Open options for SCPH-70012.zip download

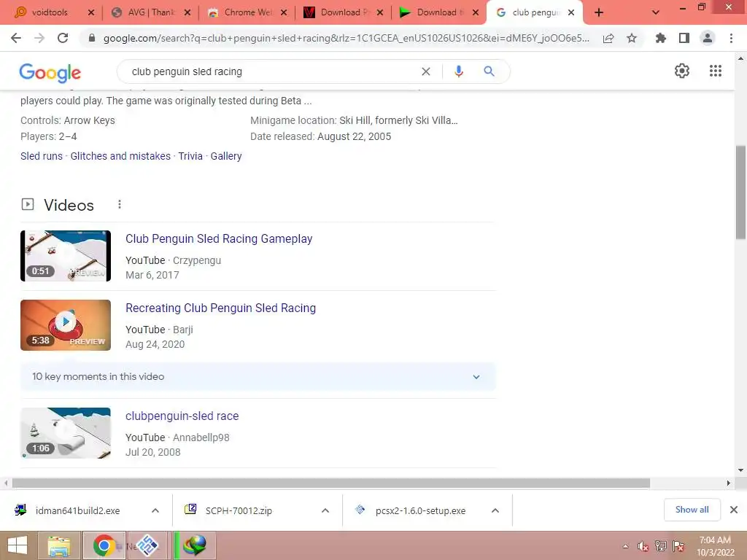(x=325, y=510)
